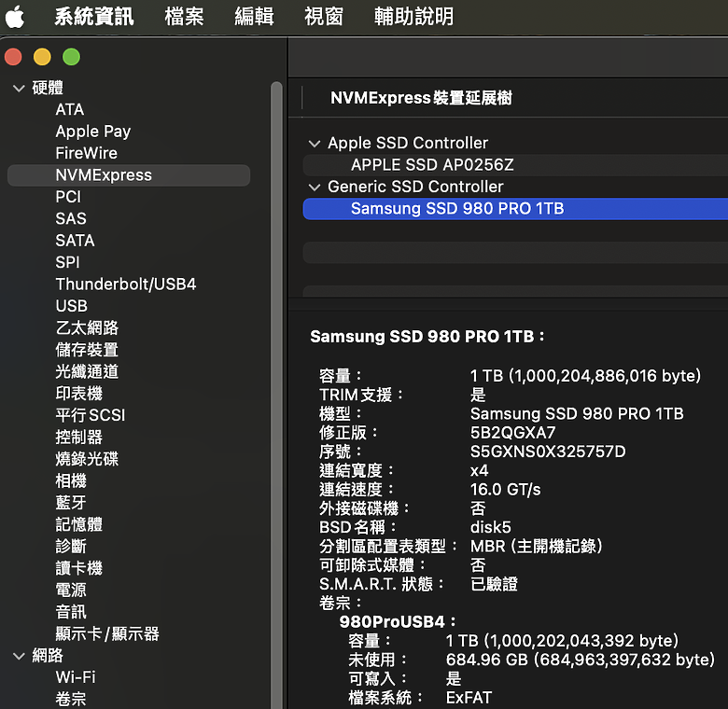
Task: Collapse Apple SSD Controller tree
Action: (315, 144)
